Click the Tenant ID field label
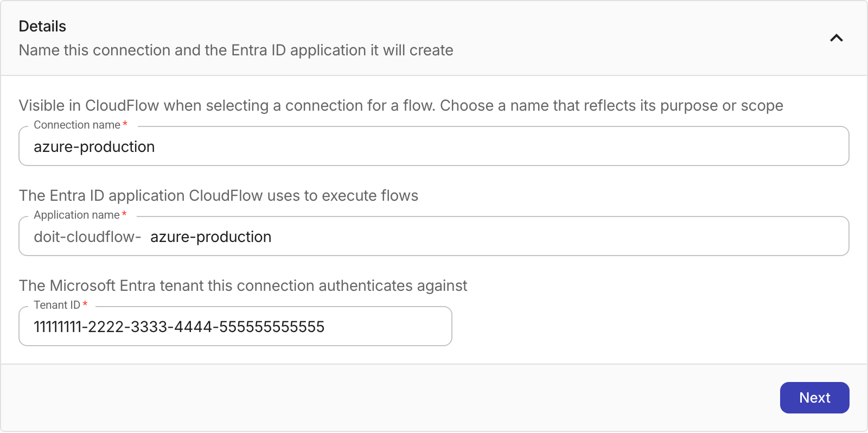Viewport: 868px width, 433px height. coord(57,305)
